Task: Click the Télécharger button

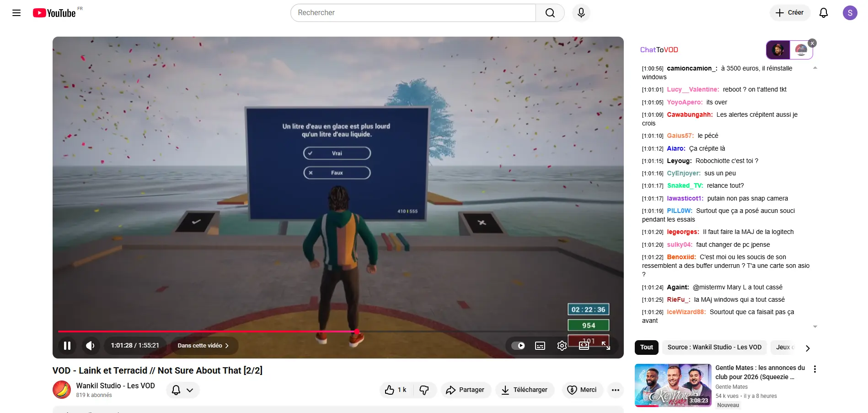Action: 525,390
